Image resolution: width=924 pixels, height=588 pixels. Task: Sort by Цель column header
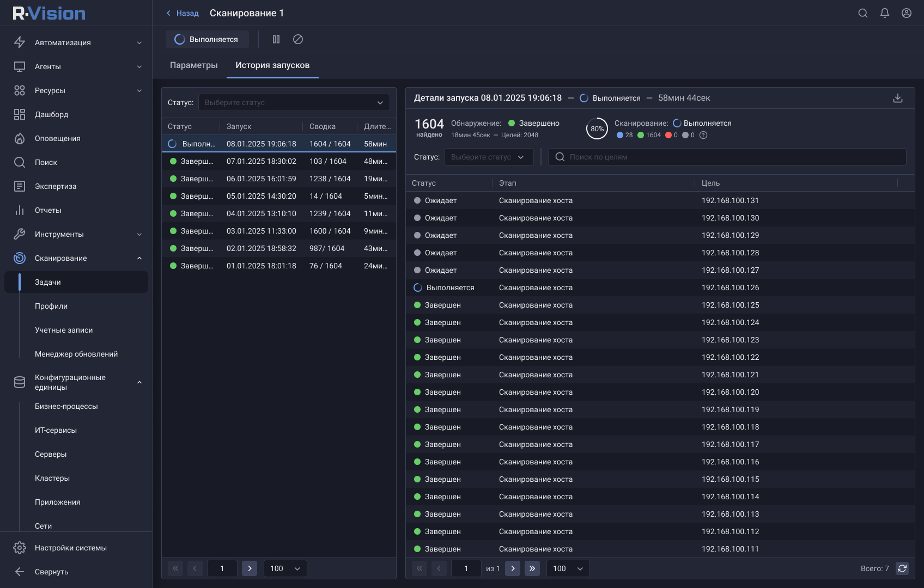[x=710, y=183]
